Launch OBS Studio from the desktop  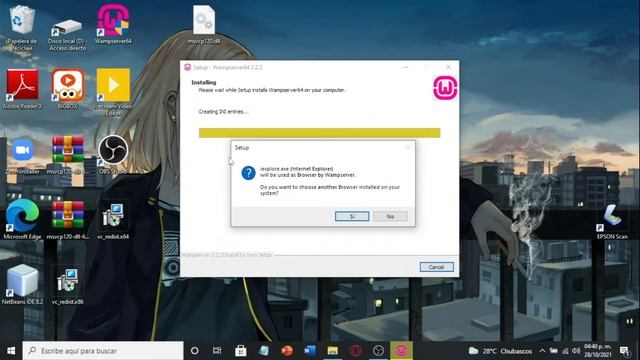[113, 154]
